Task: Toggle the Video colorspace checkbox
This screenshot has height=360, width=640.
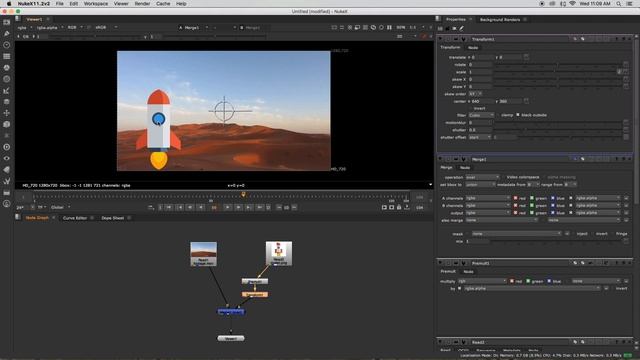Action: pos(503,177)
